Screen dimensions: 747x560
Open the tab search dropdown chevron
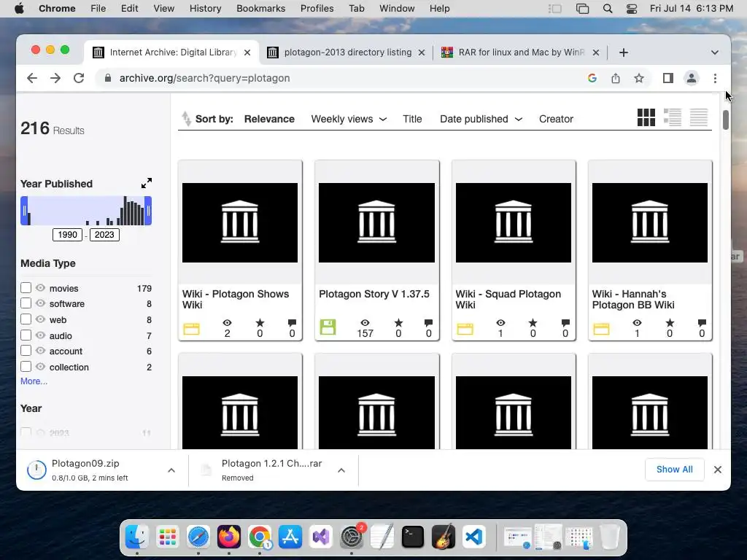(x=715, y=52)
